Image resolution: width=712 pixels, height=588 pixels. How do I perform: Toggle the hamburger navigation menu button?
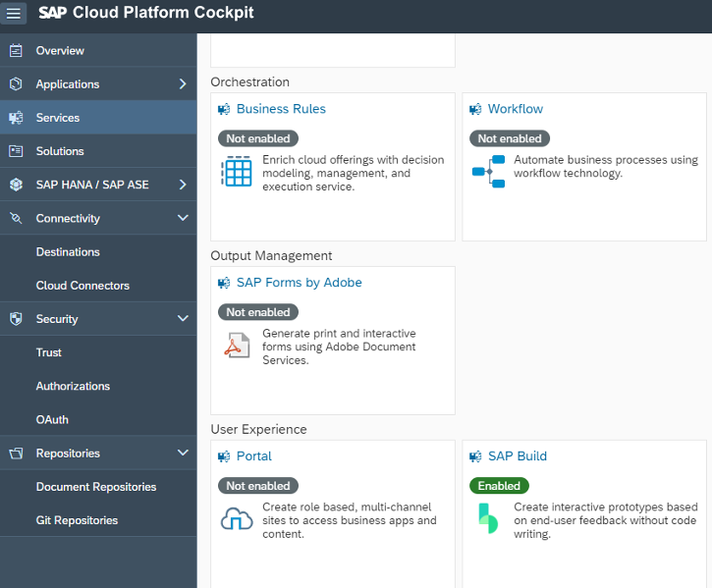pos(13,13)
